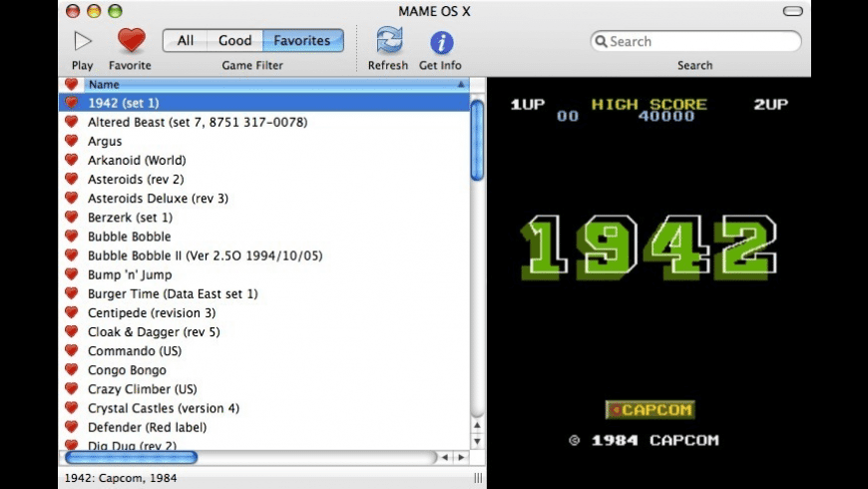Click heart icon beside Cloak & Dagger

71,331
